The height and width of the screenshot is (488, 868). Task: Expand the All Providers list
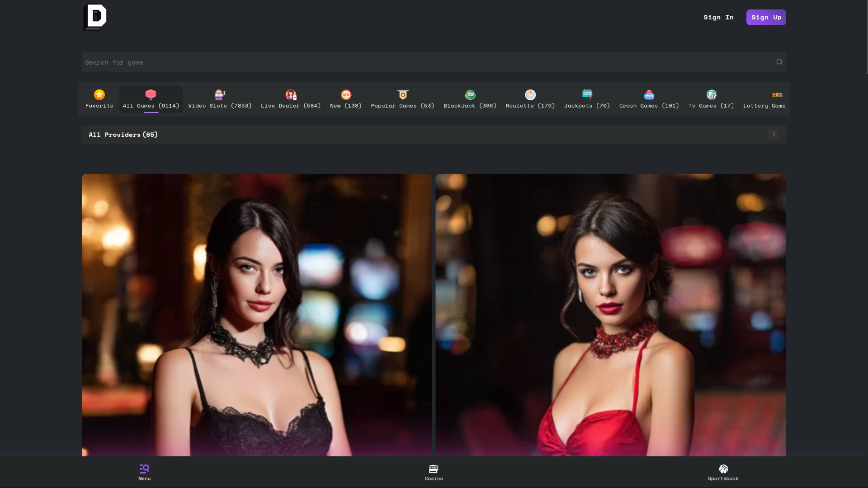pos(773,134)
